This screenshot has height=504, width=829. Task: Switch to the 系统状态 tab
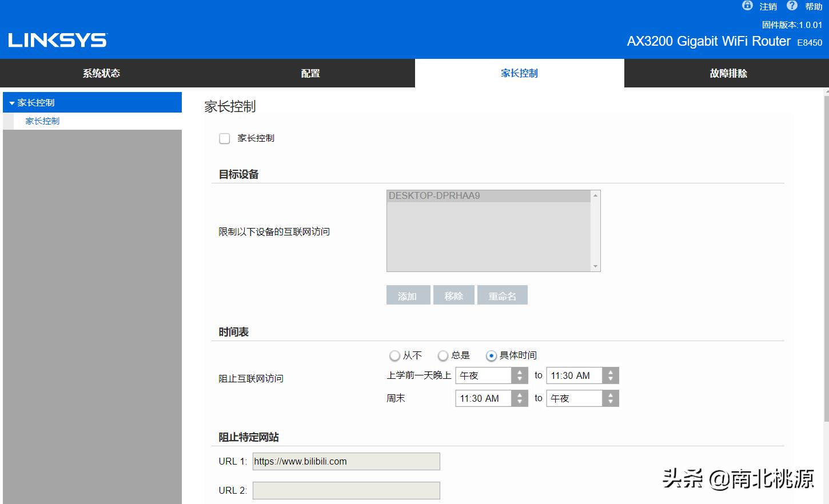[x=101, y=73]
